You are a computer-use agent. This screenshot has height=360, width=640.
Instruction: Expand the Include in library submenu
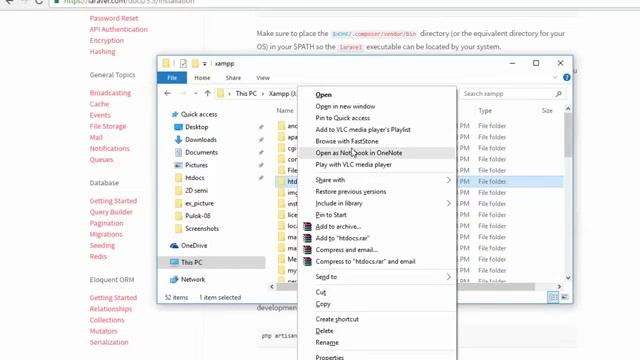pyautogui.click(x=449, y=203)
